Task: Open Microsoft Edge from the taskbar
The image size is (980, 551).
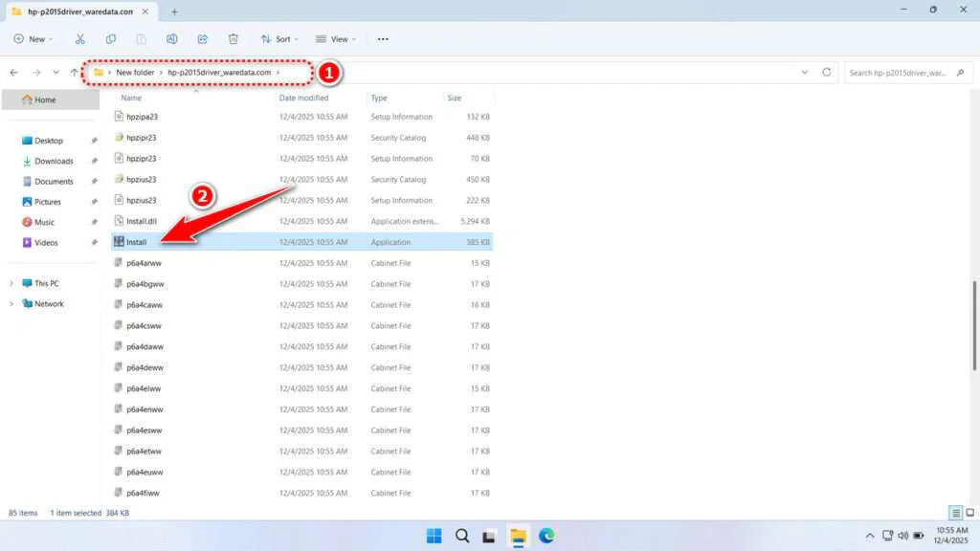Action: tap(546, 536)
